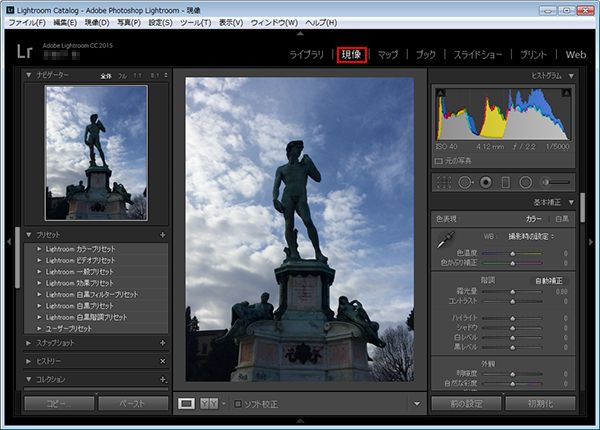This screenshot has height=430, width=600.
Task: Adjust the Exposure slider
Action: 512,292
